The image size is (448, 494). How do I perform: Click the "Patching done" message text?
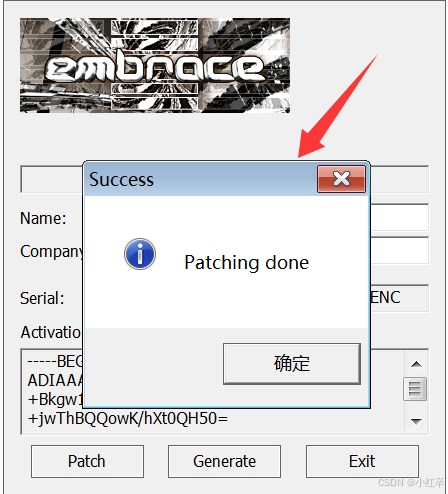(247, 263)
